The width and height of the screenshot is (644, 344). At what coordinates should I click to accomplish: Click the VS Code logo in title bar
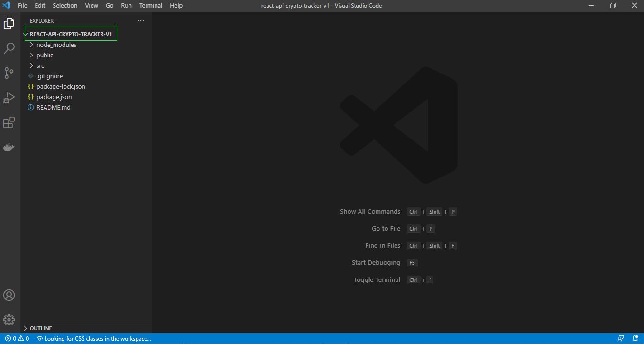click(7, 6)
